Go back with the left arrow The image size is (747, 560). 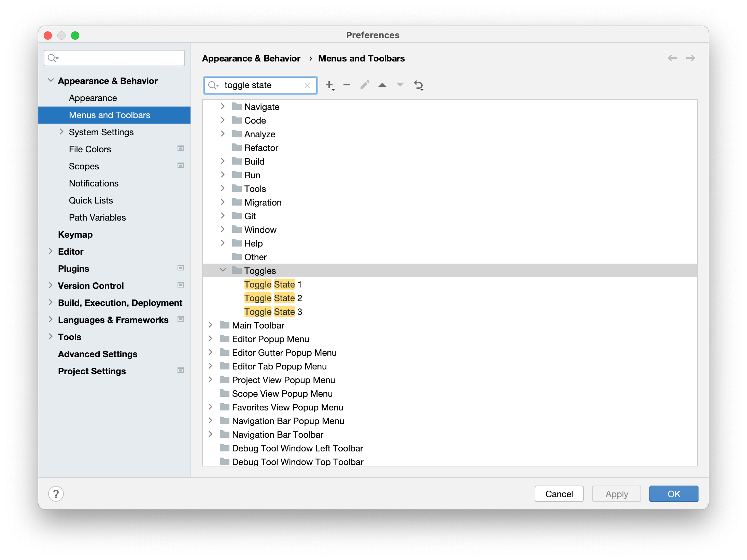pyautogui.click(x=672, y=58)
